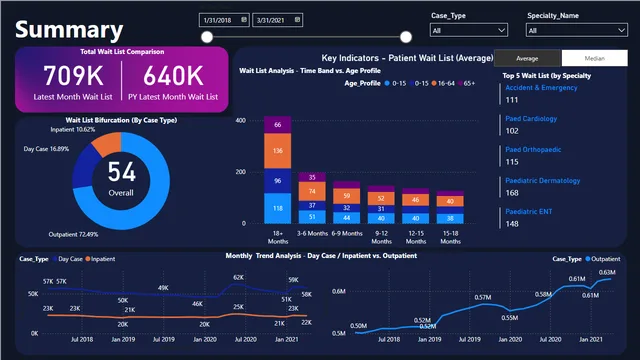
Task: Click the Inpatient legend marker in trend chart
Action: (x=88, y=259)
